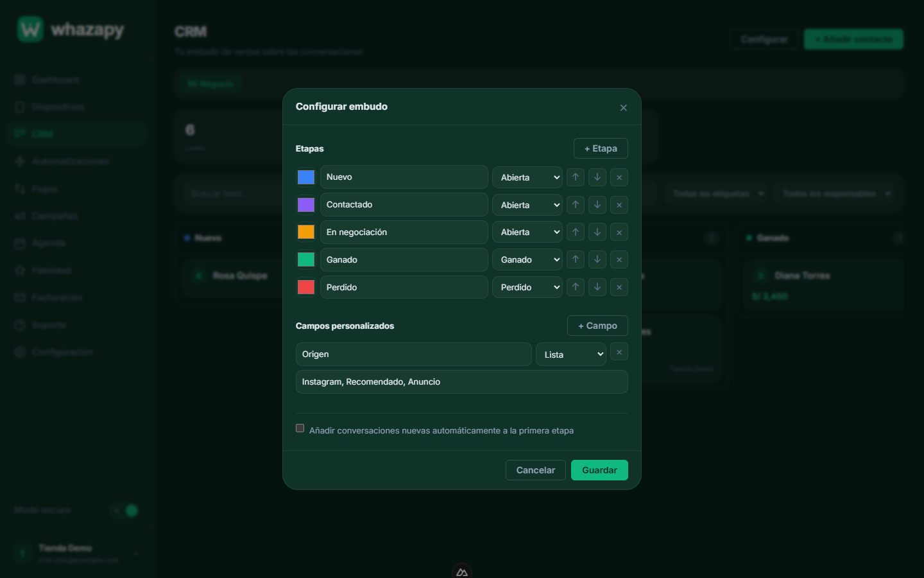
Task: Click the Añadir contacto button in the background
Action: pyautogui.click(x=853, y=39)
